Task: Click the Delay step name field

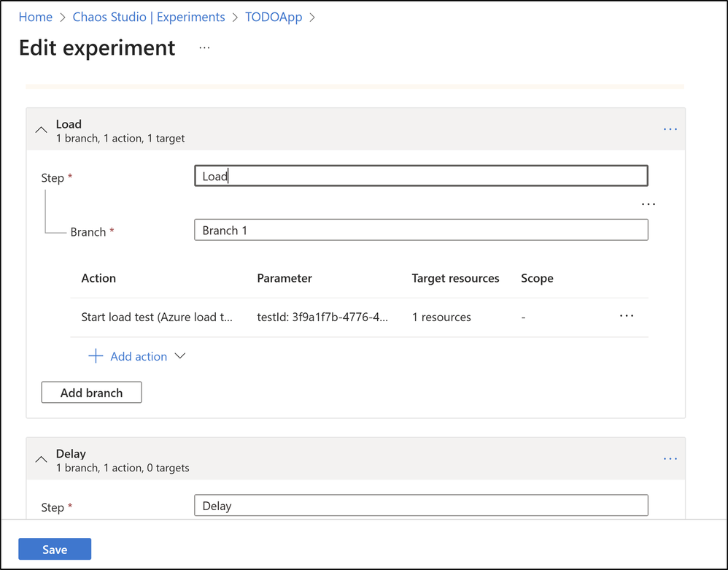Action: click(421, 506)
